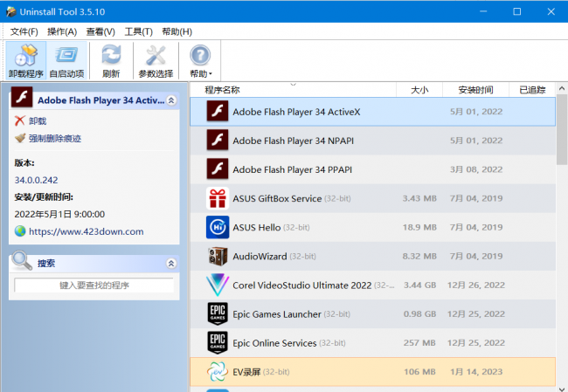Open the 工具(T) menu

(138, 31)
